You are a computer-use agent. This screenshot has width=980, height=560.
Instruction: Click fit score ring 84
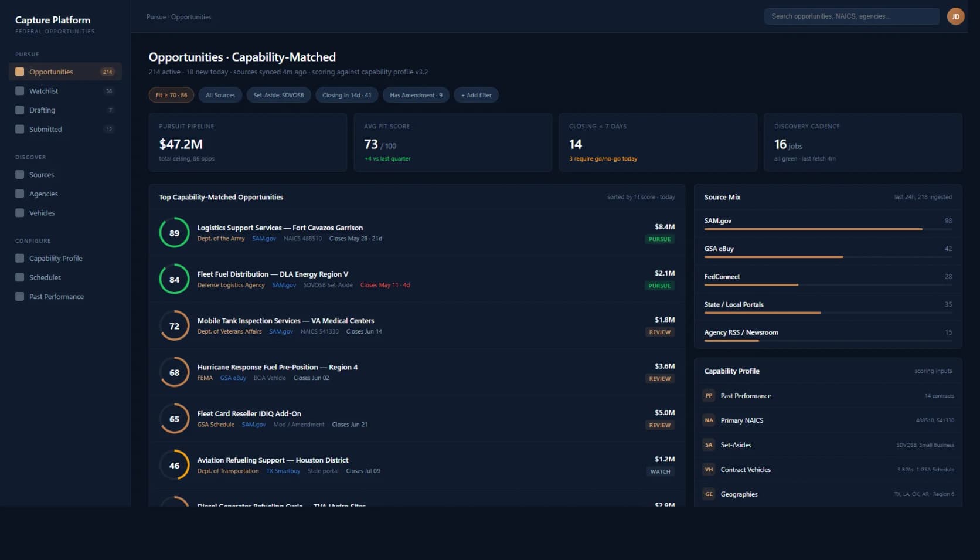(x=174, y=279)
